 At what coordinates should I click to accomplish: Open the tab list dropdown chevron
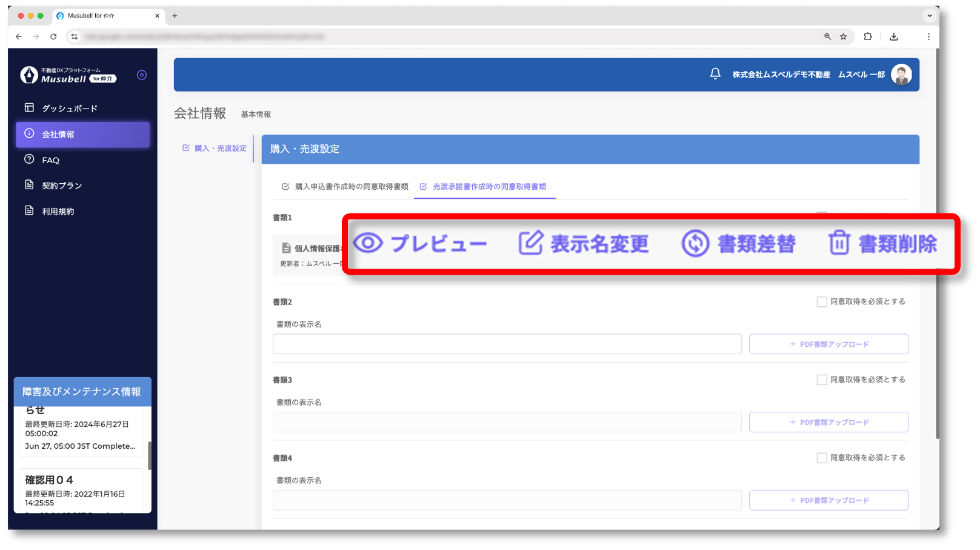[x=929, y=16]
